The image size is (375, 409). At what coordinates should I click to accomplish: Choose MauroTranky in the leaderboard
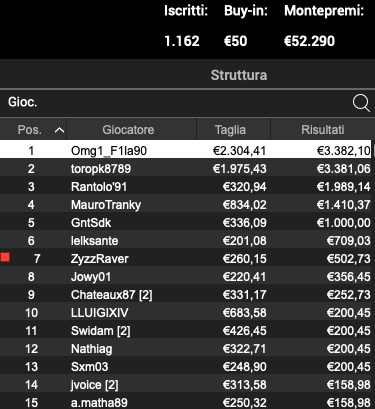(x=187, y=204)
